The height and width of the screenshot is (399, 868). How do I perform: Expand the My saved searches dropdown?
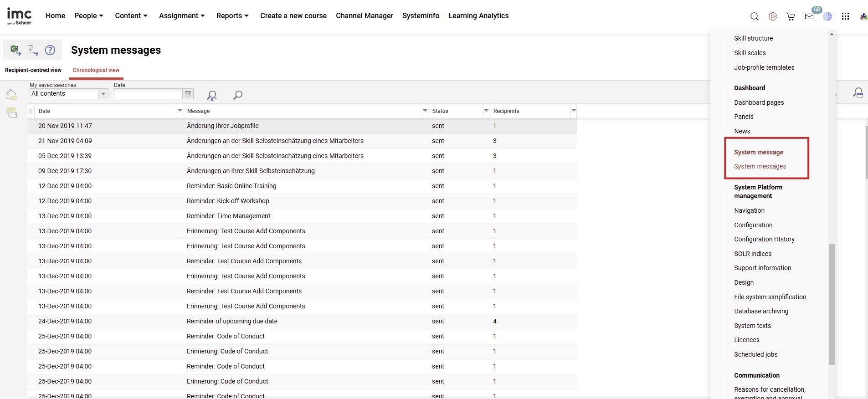click(103, 94)
